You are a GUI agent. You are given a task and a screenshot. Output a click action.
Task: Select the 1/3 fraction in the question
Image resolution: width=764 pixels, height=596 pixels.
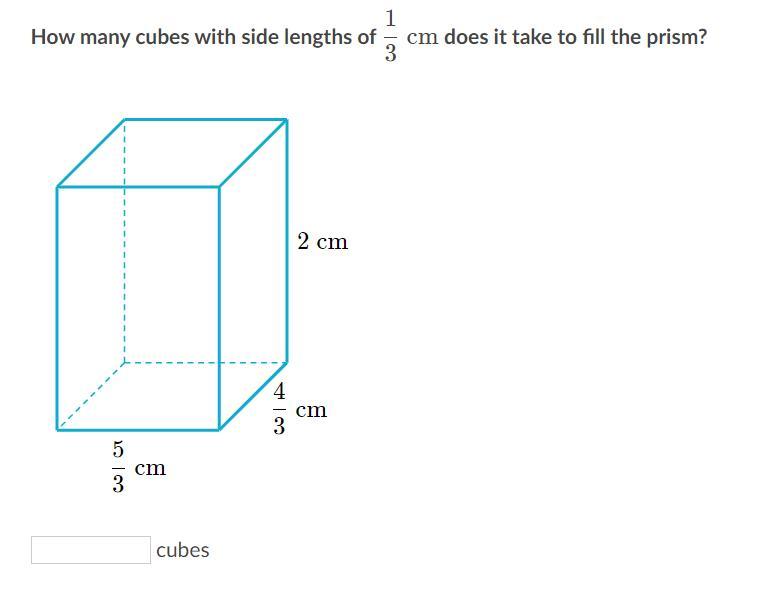(389, 37)
